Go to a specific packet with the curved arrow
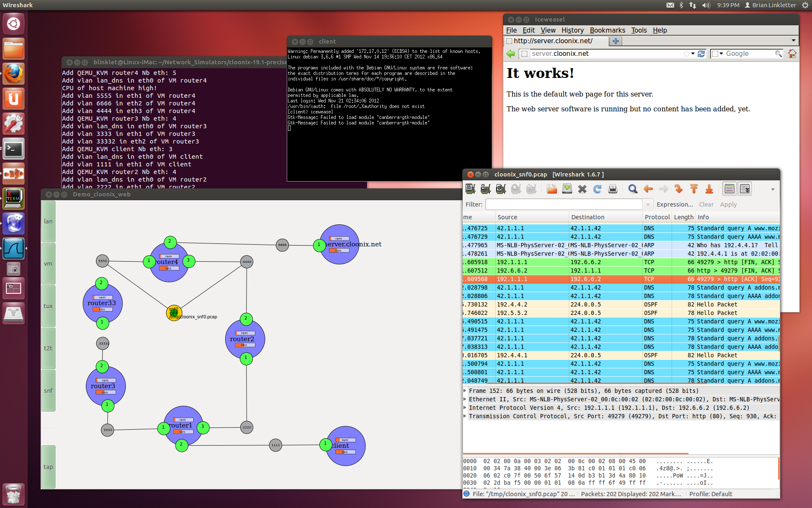812x508 pixels. (x=678, y=189)
